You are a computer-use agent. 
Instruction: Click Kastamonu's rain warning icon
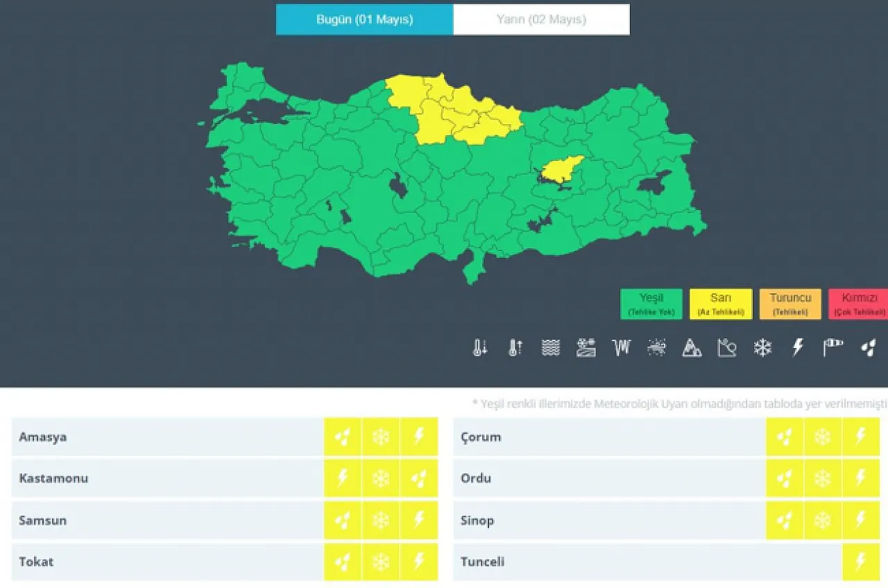(419, 478)
